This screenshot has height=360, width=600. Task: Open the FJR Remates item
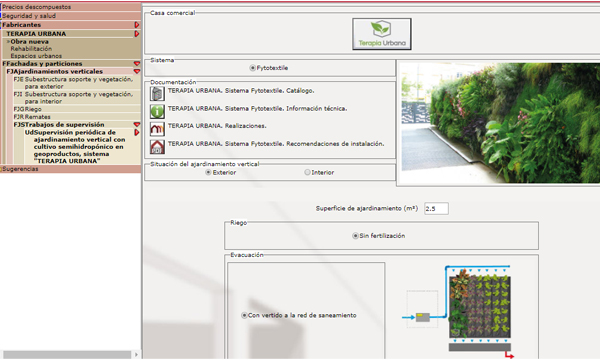tap(32, 117)
